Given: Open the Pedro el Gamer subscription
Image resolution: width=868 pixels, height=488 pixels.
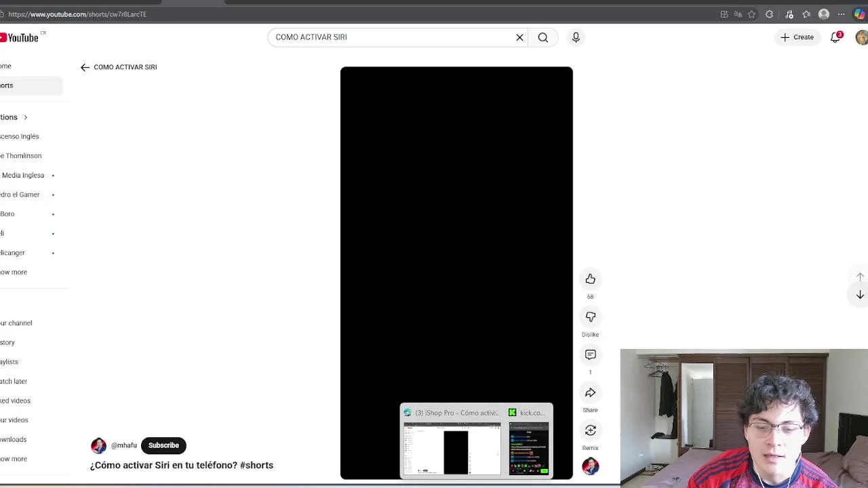Looking at the screenshot, I should tap(20, 195).
